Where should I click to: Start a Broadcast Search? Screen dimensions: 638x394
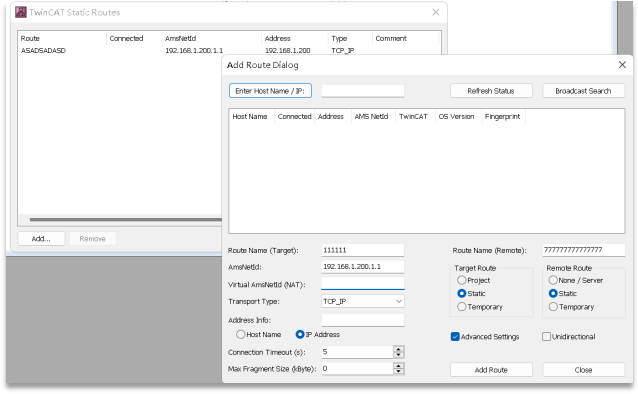(x=583, y=91)
